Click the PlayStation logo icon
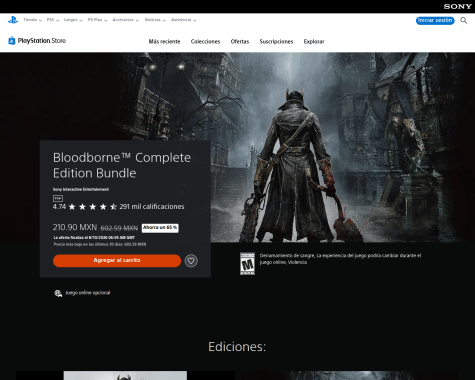The width and height of the screenshot is (475, 380). click(x=13, y=20)
